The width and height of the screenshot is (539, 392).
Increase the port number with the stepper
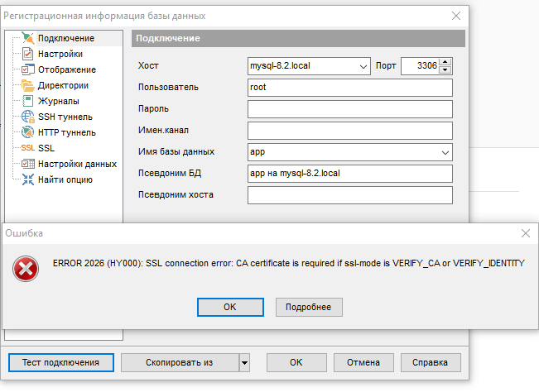[445, 62]
